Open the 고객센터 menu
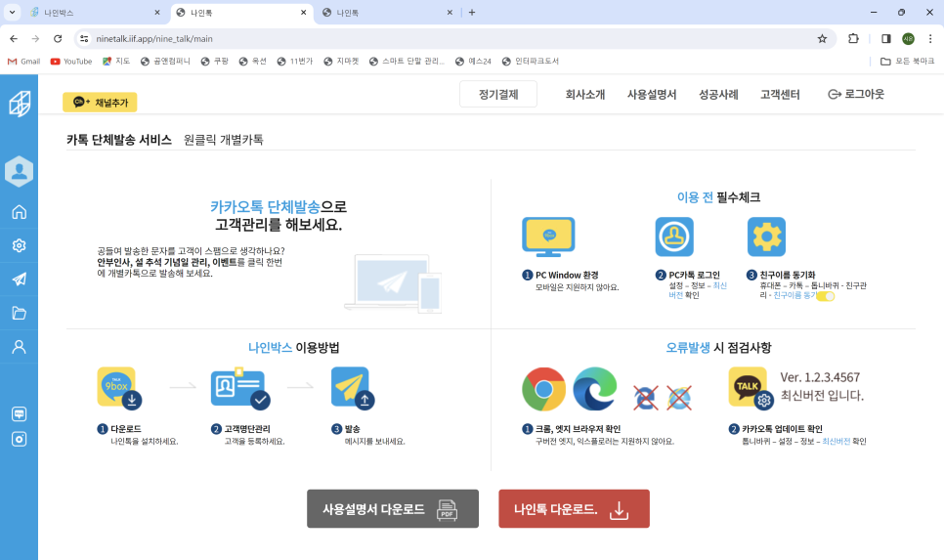The image size is (944, 560). [780, 95]
